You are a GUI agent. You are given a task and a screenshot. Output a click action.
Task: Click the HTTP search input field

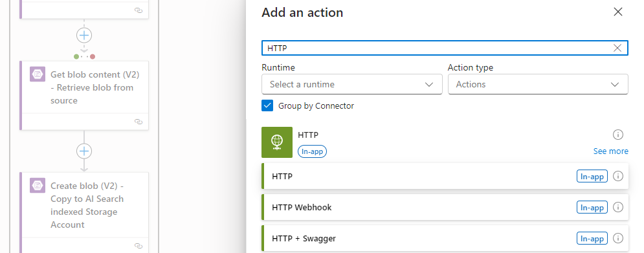(445, 48)
